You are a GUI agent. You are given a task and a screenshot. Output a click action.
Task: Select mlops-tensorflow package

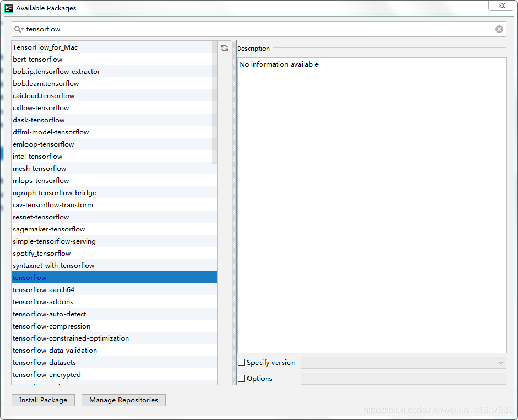[114, 180]
